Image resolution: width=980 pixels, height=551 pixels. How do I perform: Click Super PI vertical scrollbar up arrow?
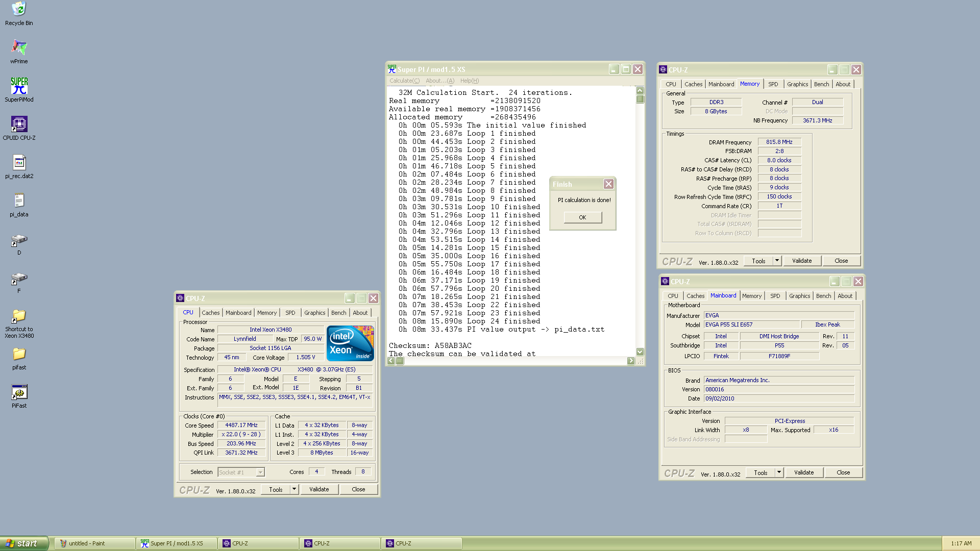[640, 90]
